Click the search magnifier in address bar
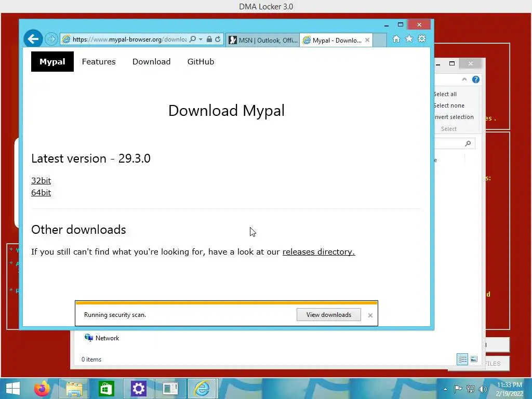The image size is (532, 399). pos(192,39)
